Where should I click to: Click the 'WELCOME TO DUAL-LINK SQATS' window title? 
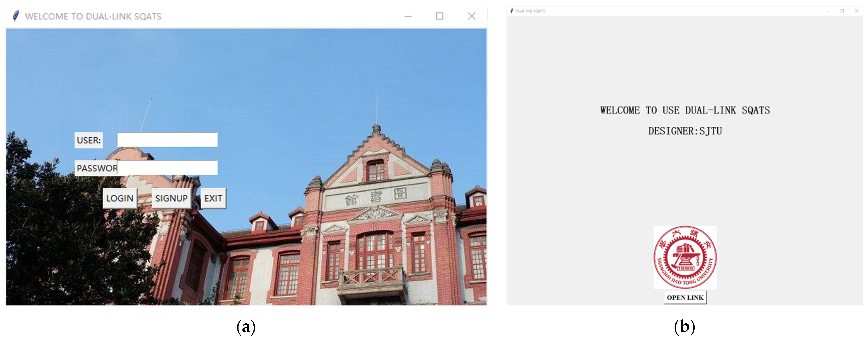tap(93, 16)
